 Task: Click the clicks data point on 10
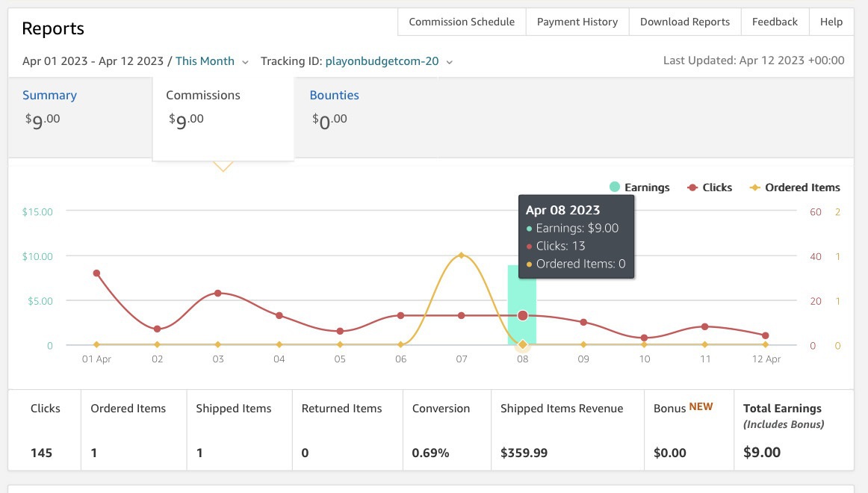[644, 338]
